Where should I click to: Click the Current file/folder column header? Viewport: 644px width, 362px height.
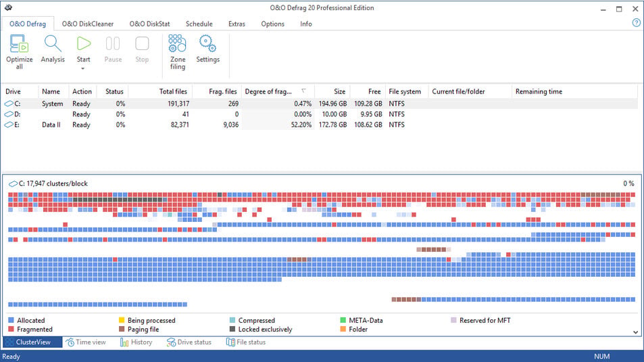(x=470, y=91)
